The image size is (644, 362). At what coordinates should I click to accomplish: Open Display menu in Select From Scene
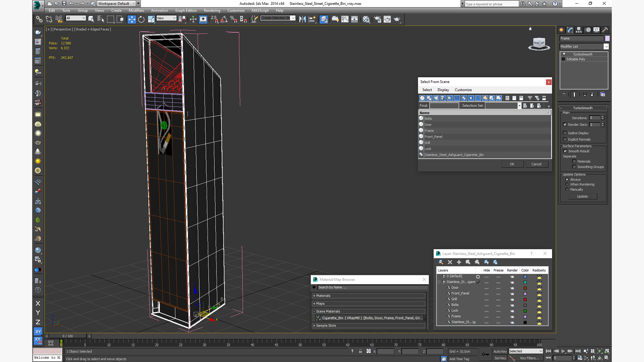443,90
